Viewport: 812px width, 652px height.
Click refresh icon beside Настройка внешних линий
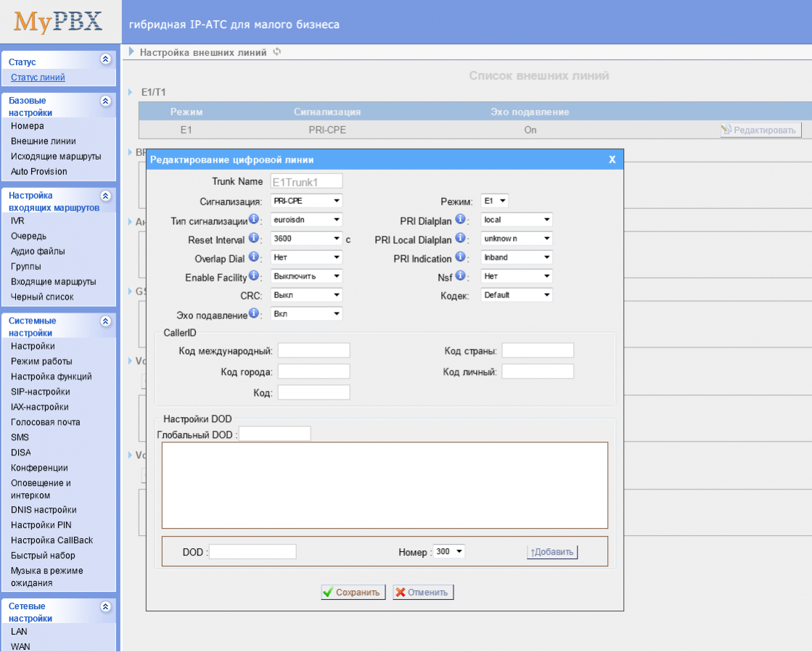tap(276, 51)
